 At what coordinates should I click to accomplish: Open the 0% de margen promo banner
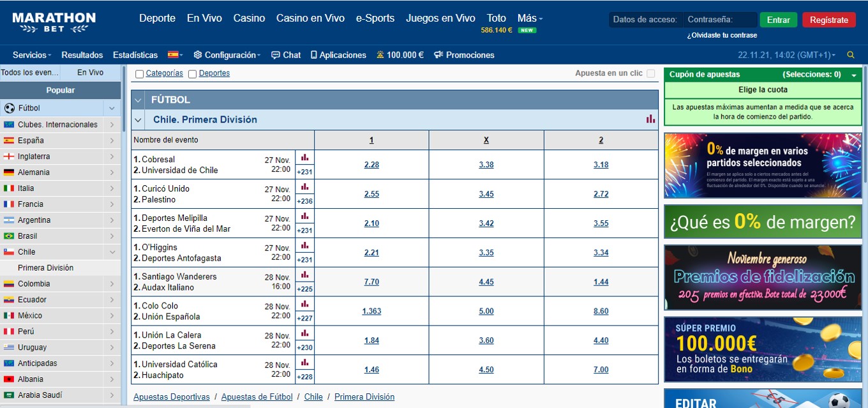[x=763, y=165]
